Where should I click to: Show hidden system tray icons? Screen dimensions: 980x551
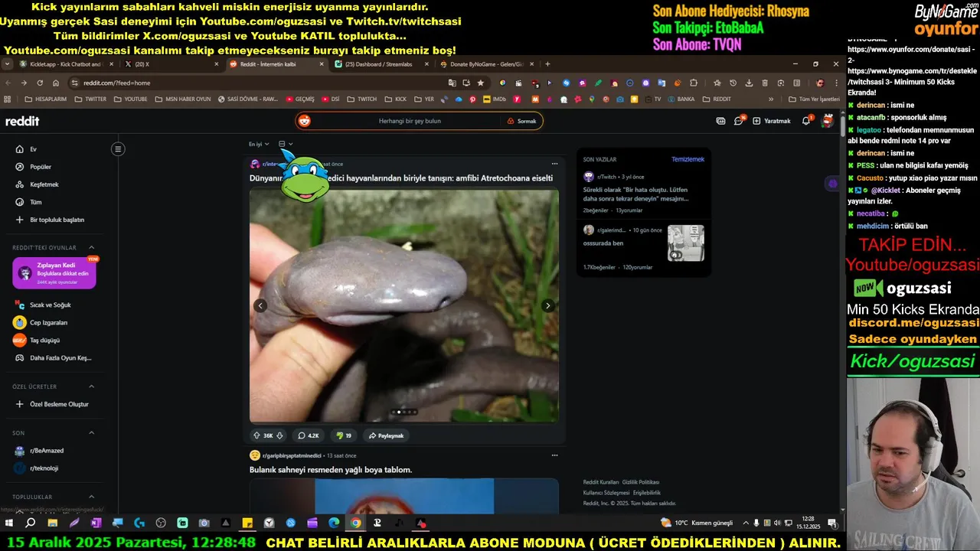point(746,523)
